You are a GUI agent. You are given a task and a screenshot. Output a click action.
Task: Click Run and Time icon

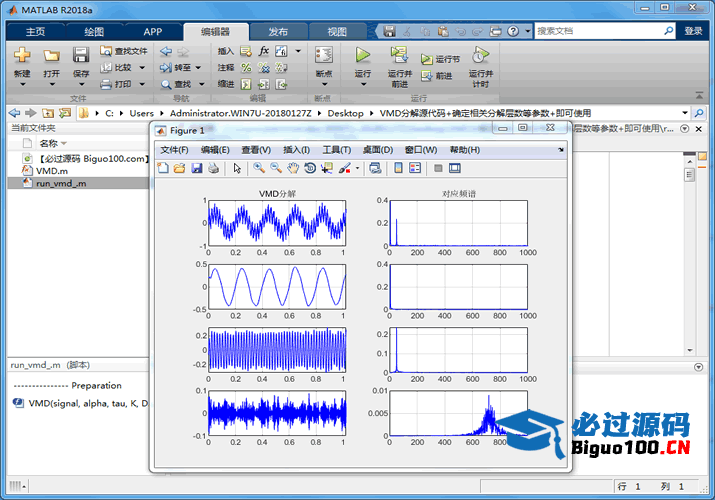pyautogui.click(x=480, y=55)
